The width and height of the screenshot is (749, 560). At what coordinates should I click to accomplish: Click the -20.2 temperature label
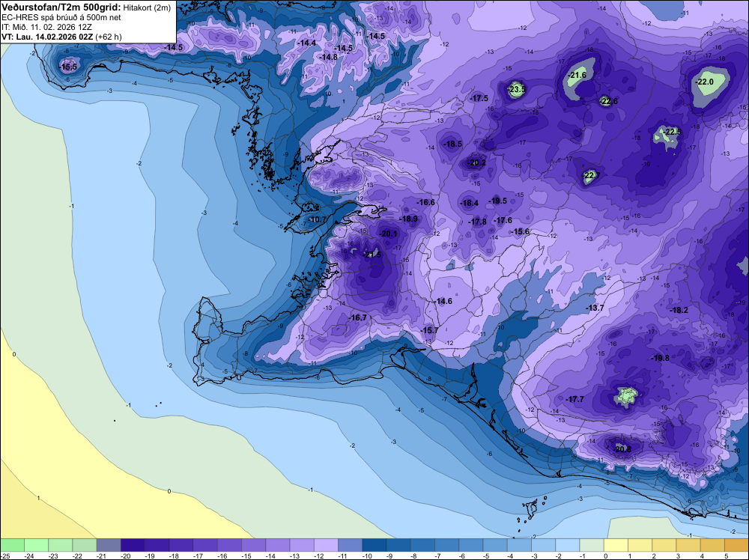(476, 162)
